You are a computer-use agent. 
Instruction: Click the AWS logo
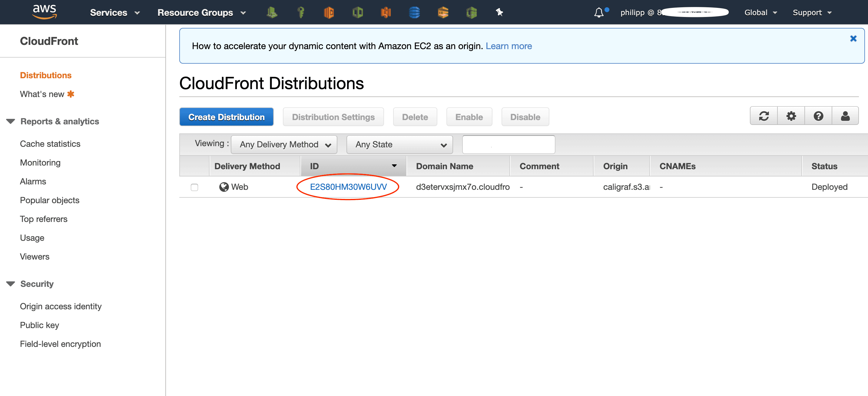tap(45, 12)
